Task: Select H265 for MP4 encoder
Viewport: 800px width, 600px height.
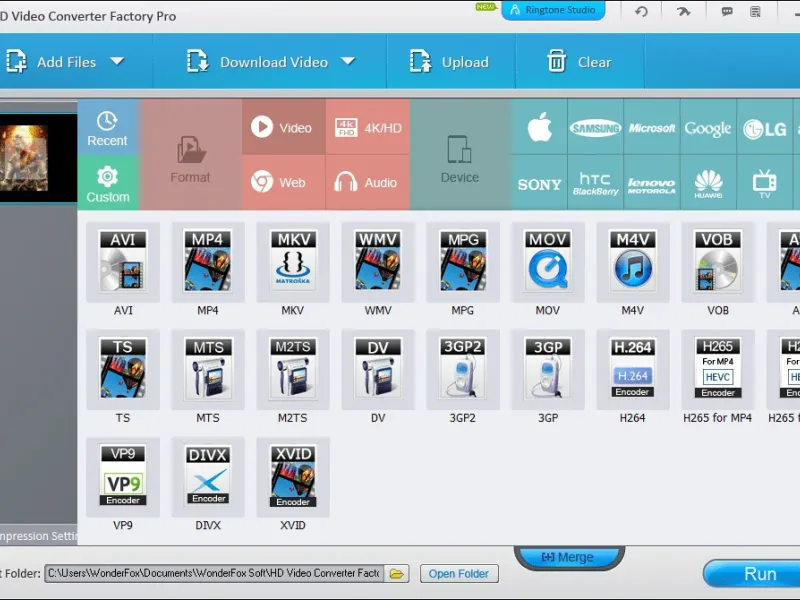Action: [718, 369]
